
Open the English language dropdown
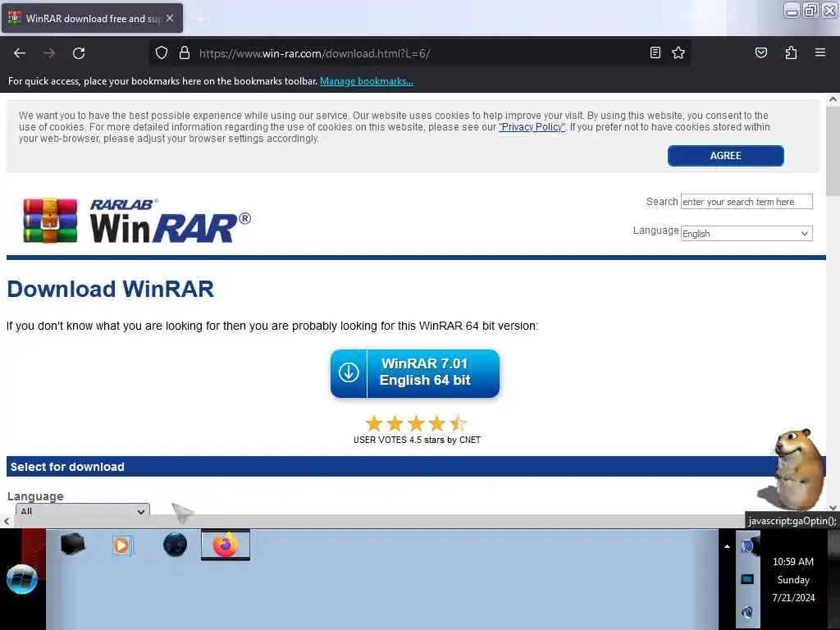(x=746, y=234)
